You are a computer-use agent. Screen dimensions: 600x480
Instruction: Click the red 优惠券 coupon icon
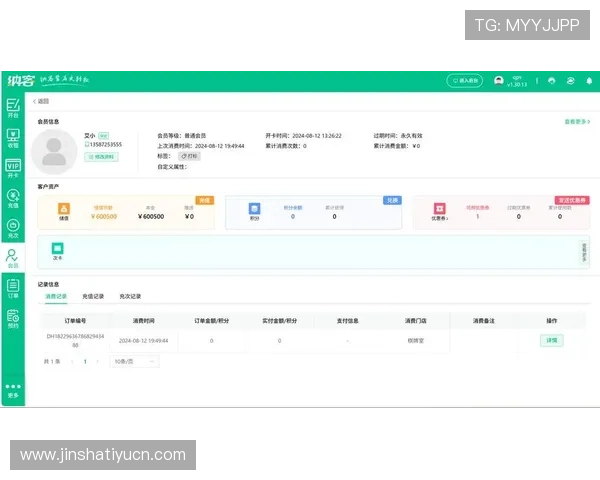(x=440, y=211)
